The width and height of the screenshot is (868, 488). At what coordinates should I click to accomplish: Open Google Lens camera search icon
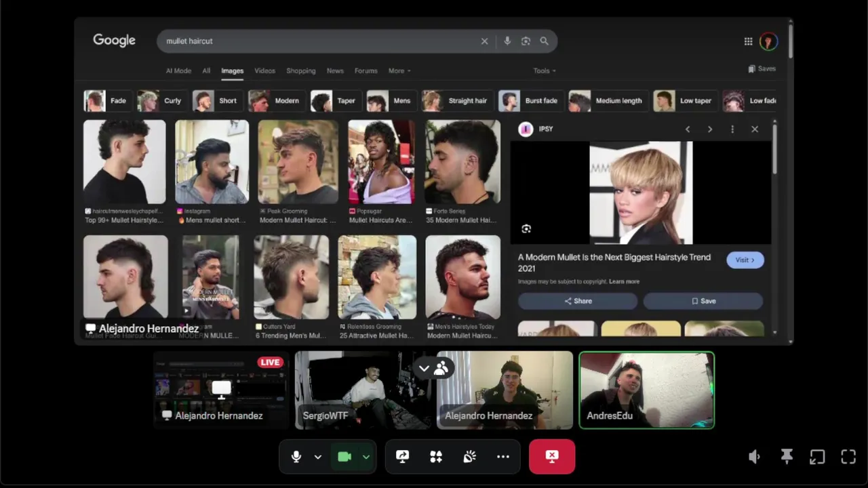point(526,41)
